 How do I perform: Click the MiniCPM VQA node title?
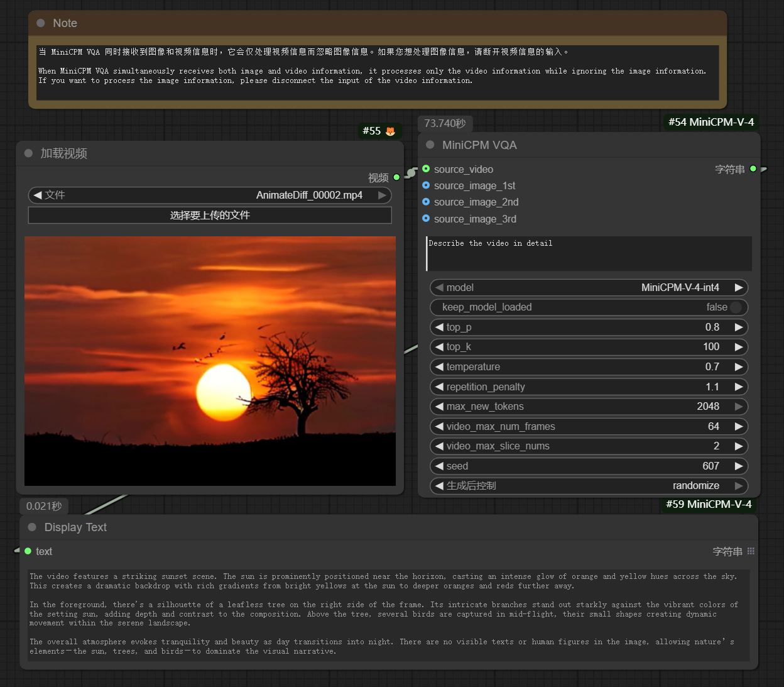click(x=479, y=145)
